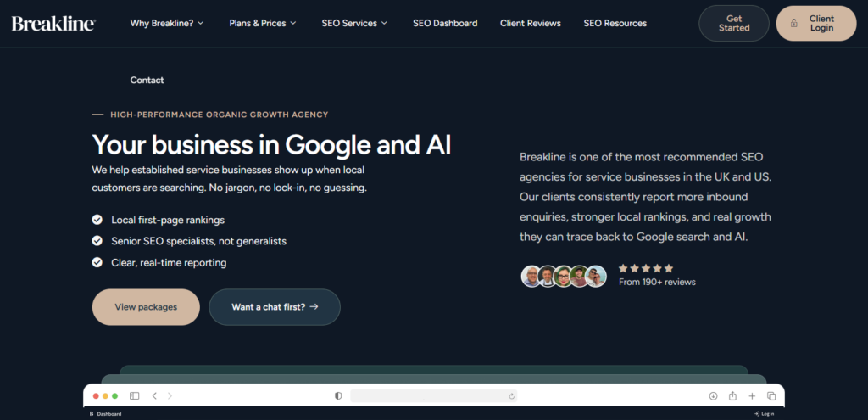Go to SEO Resources
The height and width of the screenshot is (420, 868).
615,23
